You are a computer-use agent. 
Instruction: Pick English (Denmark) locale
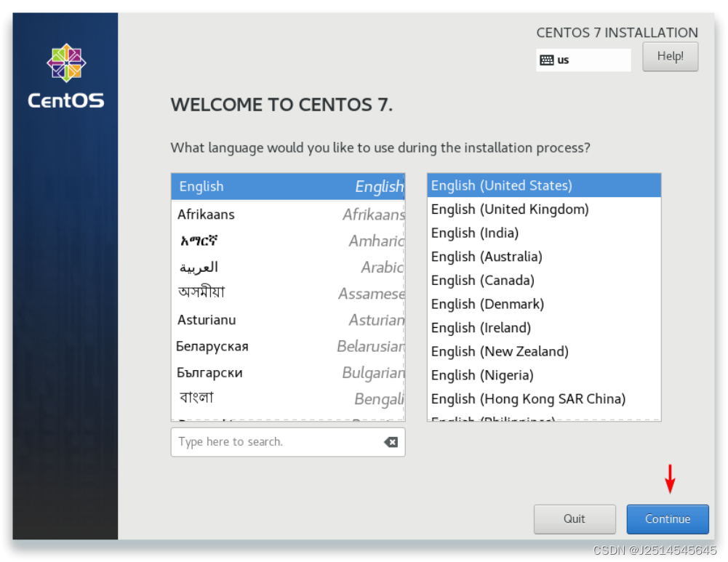544,304
